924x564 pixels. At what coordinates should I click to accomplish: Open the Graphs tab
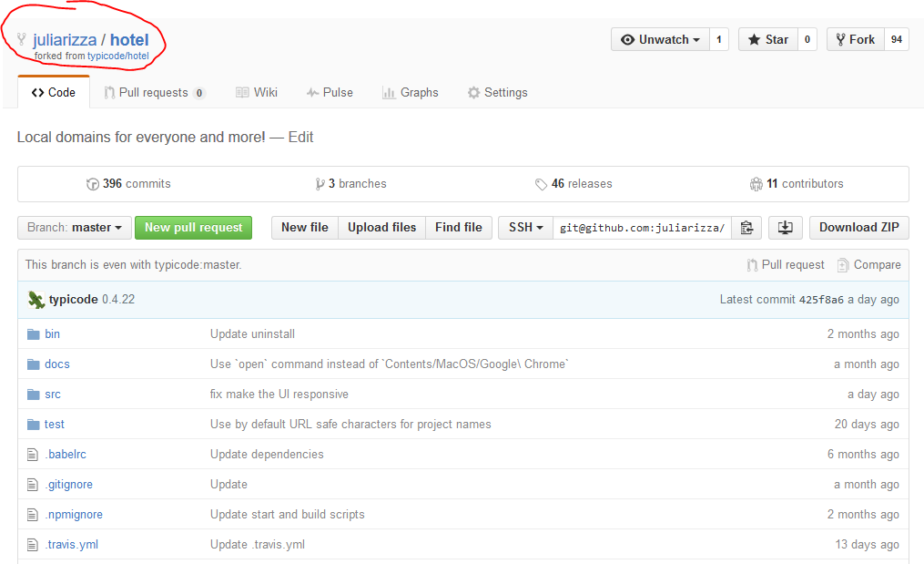pyautogui.click(x=411, y=93)
